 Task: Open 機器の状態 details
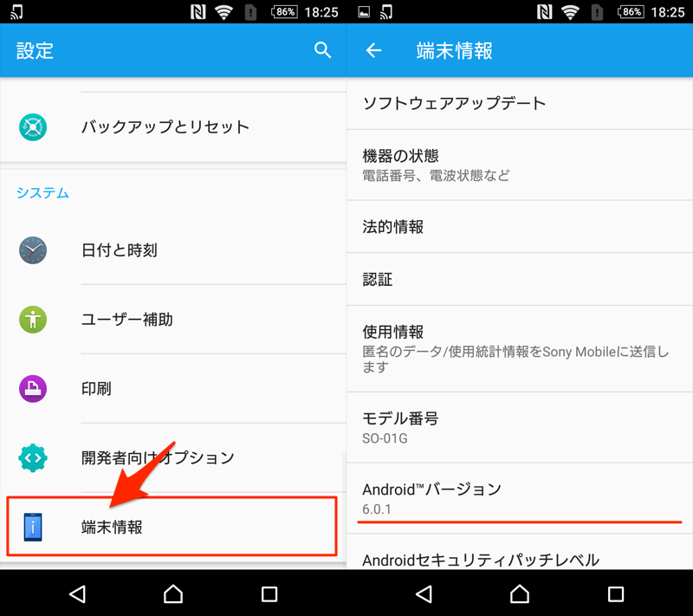[x=520, y=165]
